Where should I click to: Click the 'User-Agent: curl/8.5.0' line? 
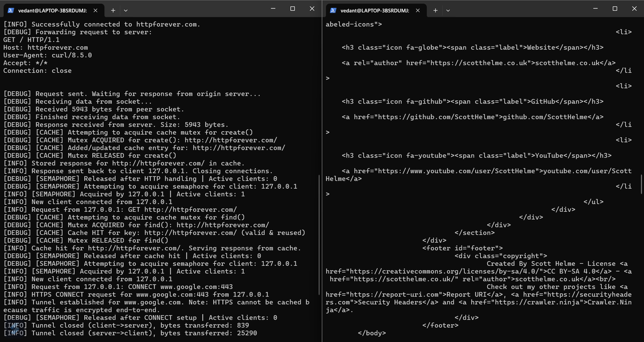48,55
